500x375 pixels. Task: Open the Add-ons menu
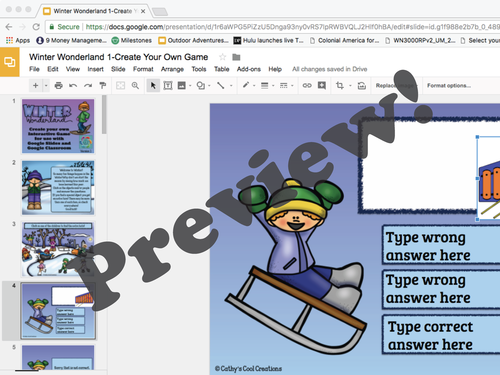(x=249, y=69)
